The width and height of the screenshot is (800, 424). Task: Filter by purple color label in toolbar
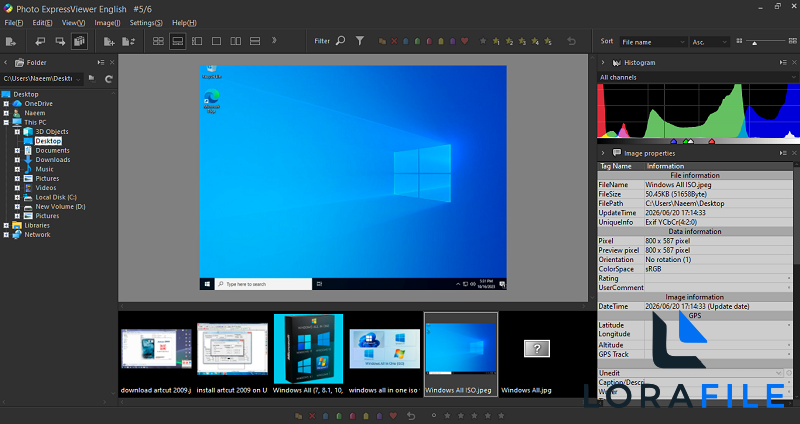(x=453, y=41)
